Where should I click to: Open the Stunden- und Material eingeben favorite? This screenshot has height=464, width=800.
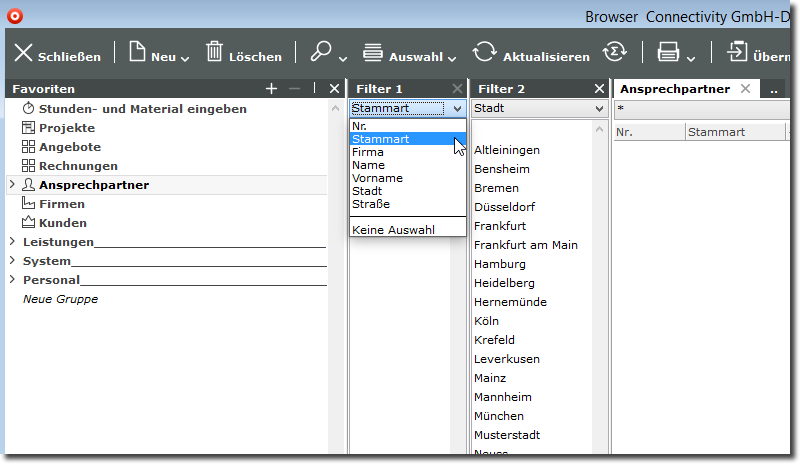[x=142, y=109]
